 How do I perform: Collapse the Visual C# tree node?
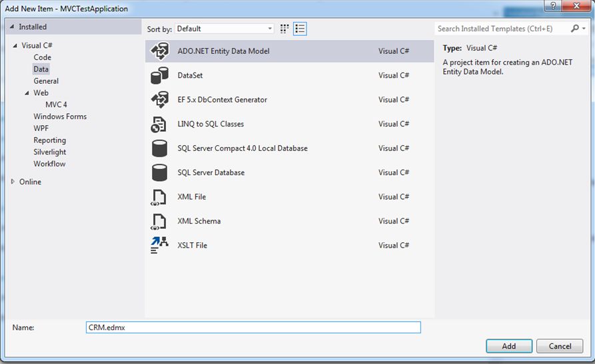click(x=15, y=46)
